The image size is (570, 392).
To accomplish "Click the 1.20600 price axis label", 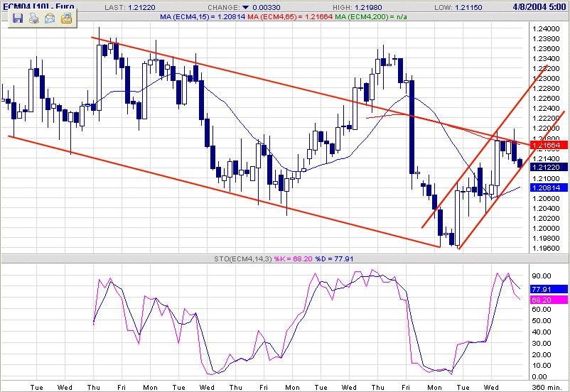I will pos(546,198).
